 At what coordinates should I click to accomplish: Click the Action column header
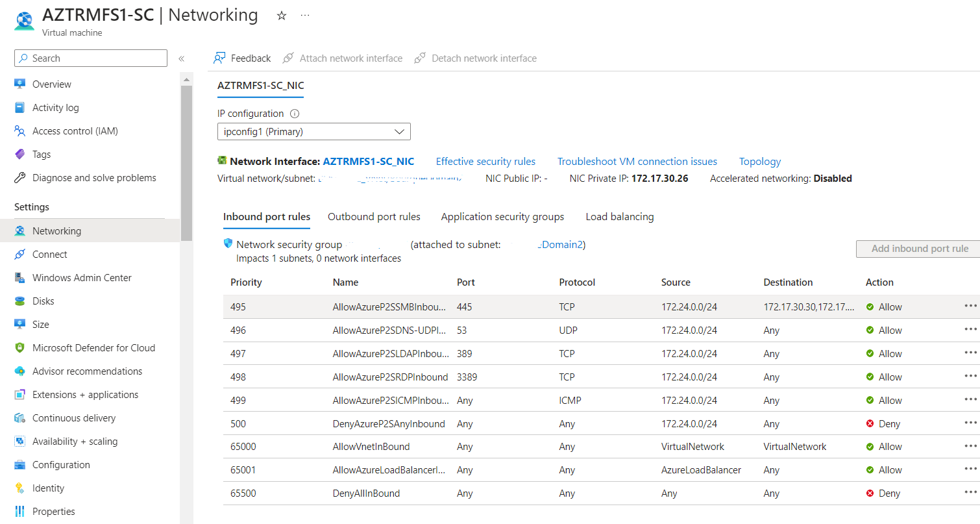(879, 282)
